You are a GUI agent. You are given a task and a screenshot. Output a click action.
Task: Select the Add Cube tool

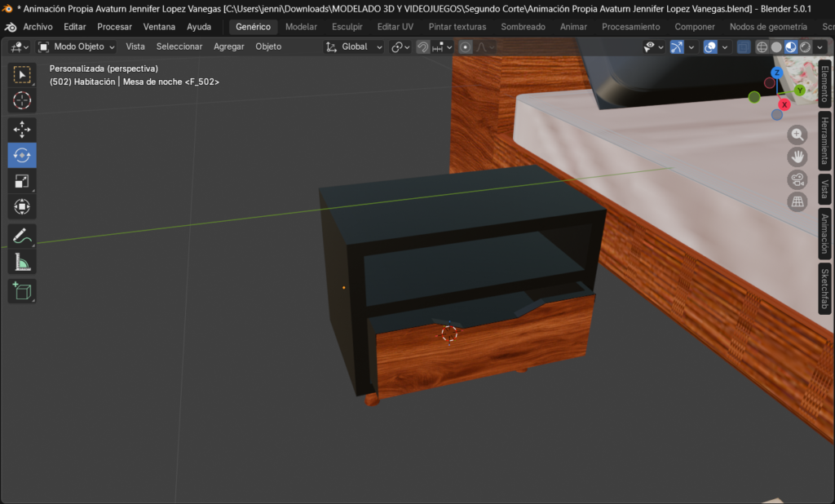click(22, 291)
